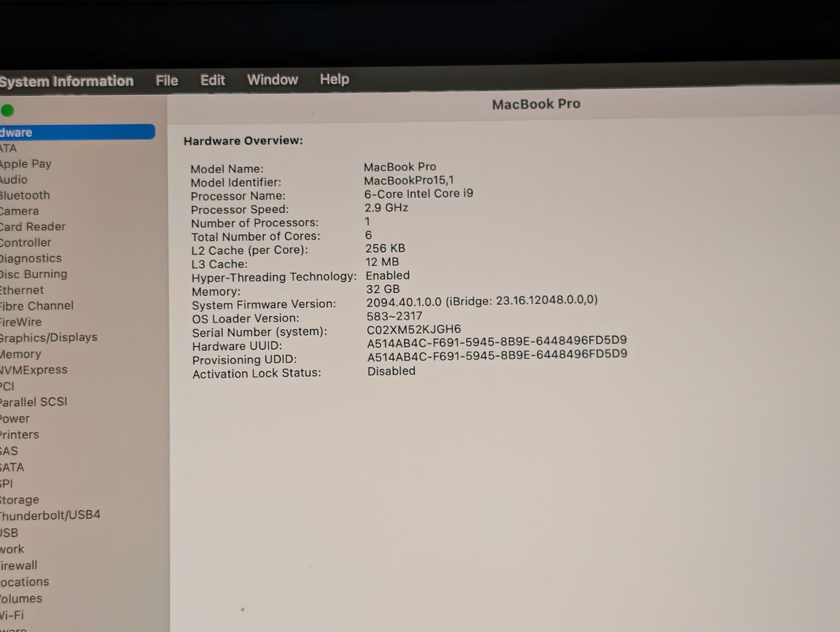840x632 pixels.
Task: Click the processor speed 2.9 GHz
Action: pos(386,208)
